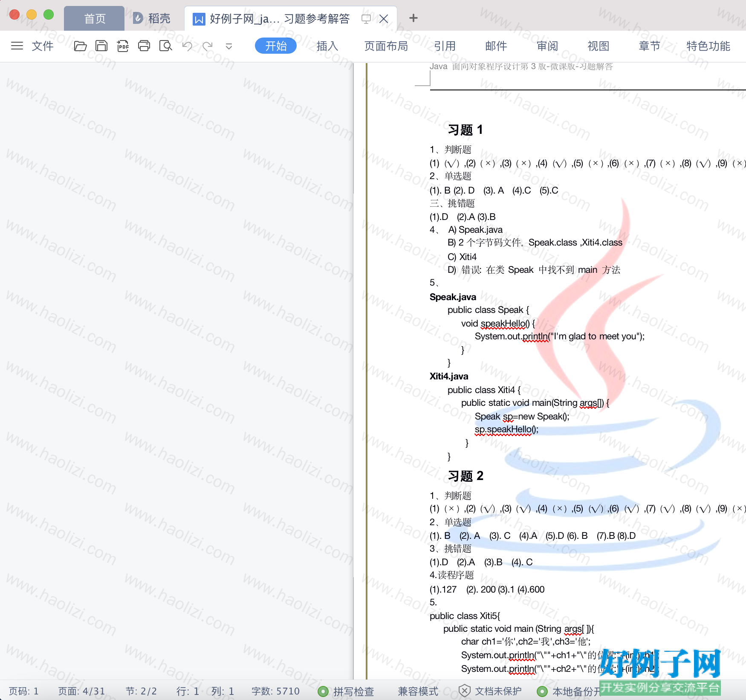
Task: Go to the 首页 tab
Action: (x=94, y=19)
